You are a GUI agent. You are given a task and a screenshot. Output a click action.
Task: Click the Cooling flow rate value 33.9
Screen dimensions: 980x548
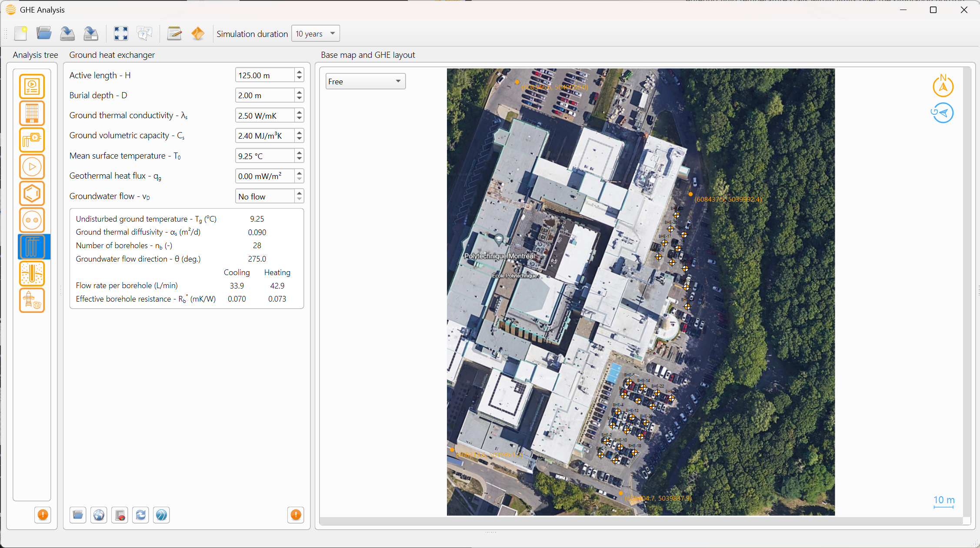[x=237, y=286]
